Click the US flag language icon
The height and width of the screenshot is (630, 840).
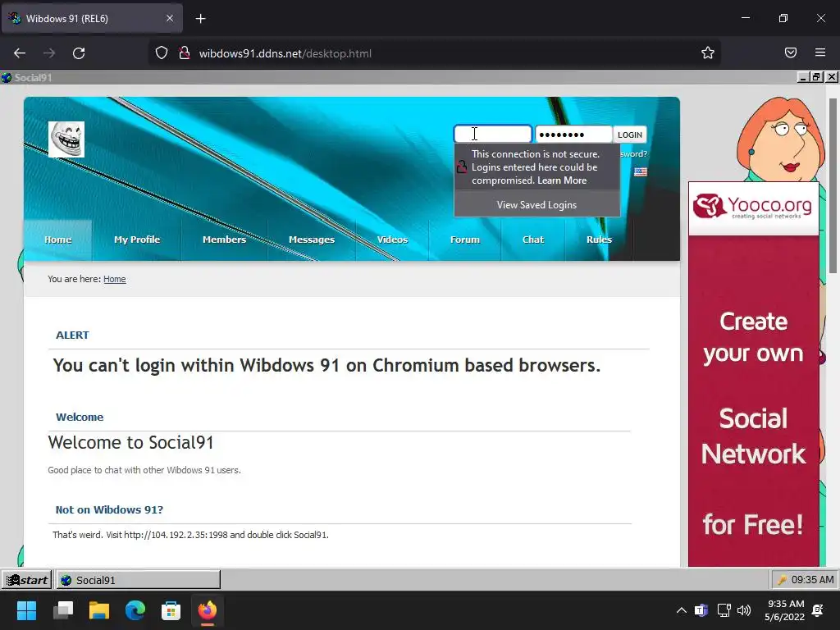pyautogui.click(x=640, y=172)
